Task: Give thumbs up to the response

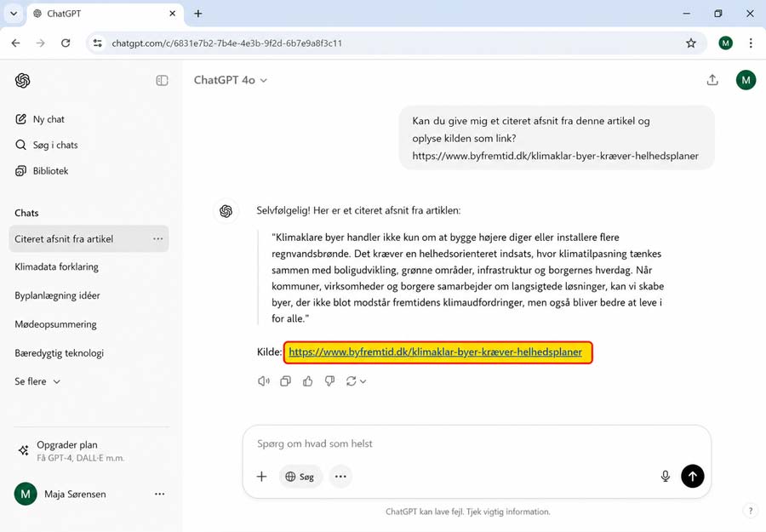Action: point(308,381)
